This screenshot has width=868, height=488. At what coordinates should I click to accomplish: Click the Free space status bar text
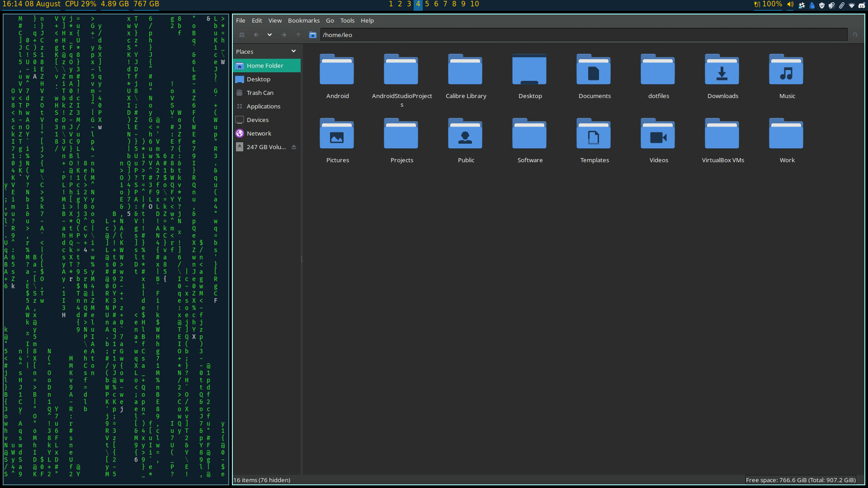[x=801, y=480]
